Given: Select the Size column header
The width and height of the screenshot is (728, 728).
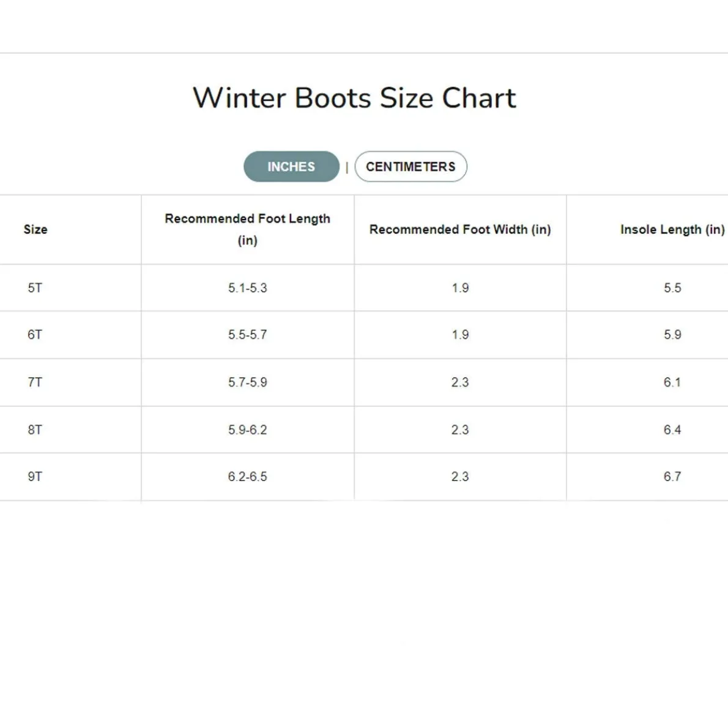Looking at the screenshot, I should pyautogui.click(x=35, y=229).
